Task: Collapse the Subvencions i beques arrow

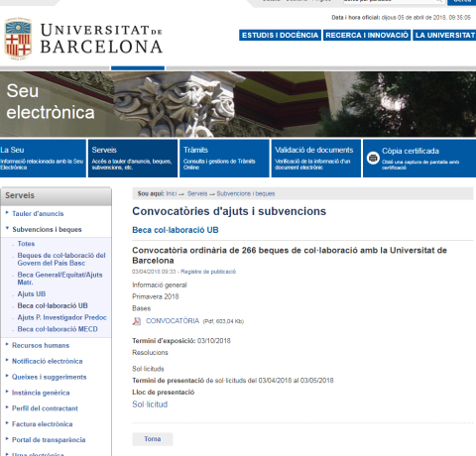Action: (x=7, y=228)
